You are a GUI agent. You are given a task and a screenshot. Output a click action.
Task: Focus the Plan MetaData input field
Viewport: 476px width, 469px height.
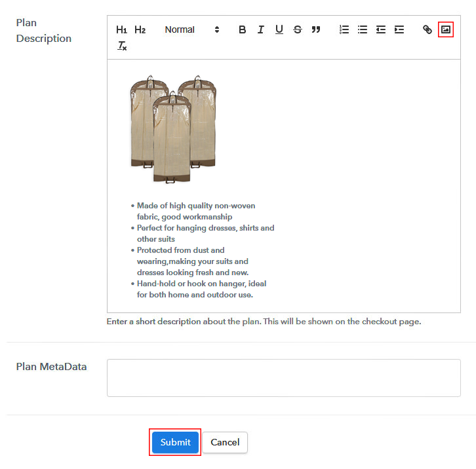pos(283,378)
